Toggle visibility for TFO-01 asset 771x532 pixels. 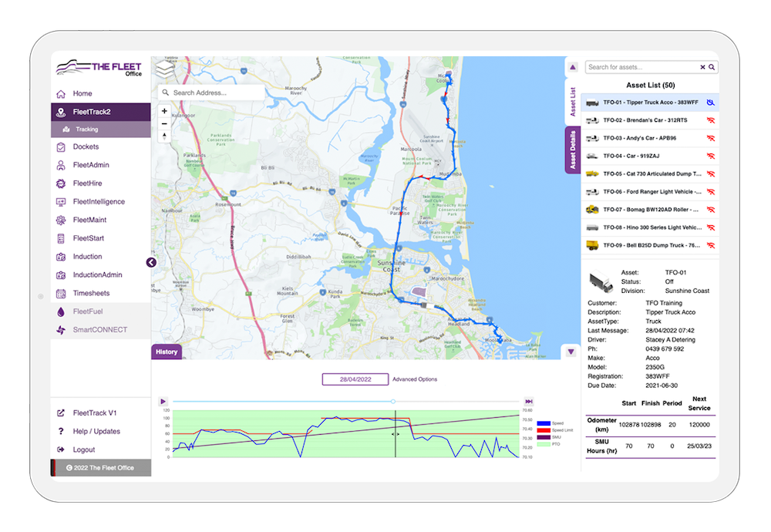(711, 103)
